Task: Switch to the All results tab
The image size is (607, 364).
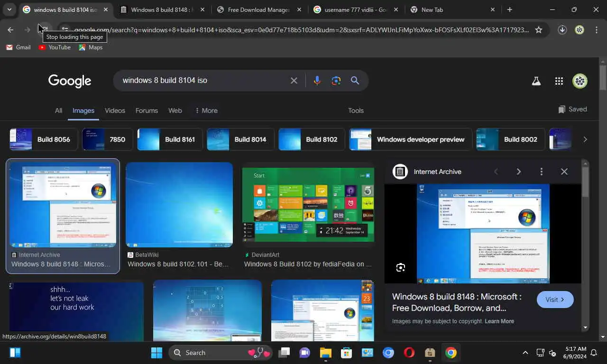Action: tap(58, 110)
